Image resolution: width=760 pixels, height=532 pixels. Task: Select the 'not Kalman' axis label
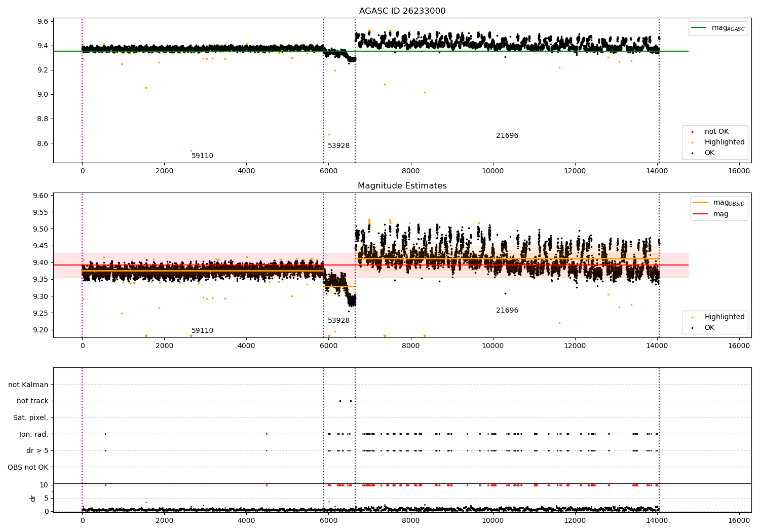pos(28,385)
